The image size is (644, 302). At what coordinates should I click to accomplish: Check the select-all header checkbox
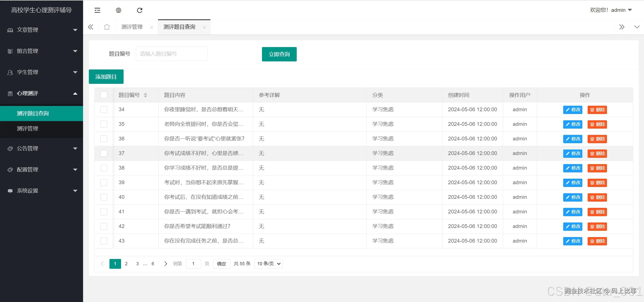click(104, 95)
